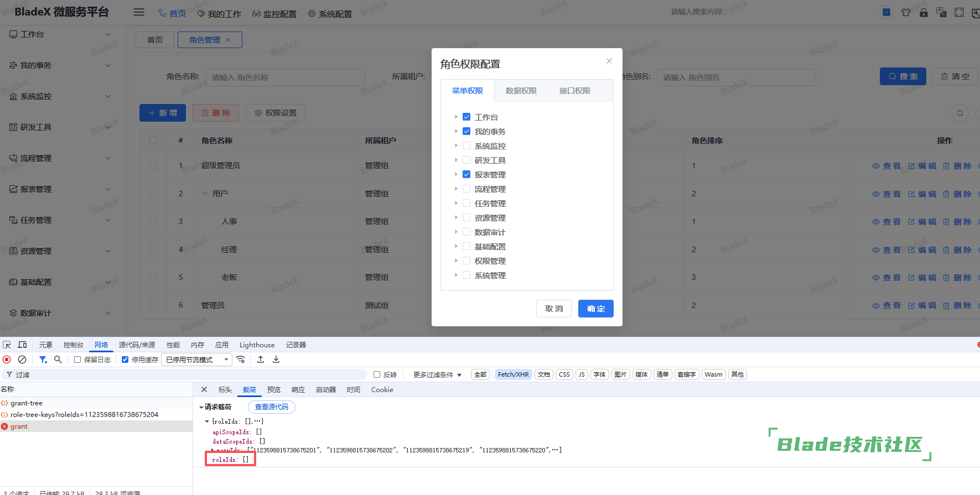The image size is (980, 495).
Task: Check the 权限管理 menu permission
Action: point(466,260)
